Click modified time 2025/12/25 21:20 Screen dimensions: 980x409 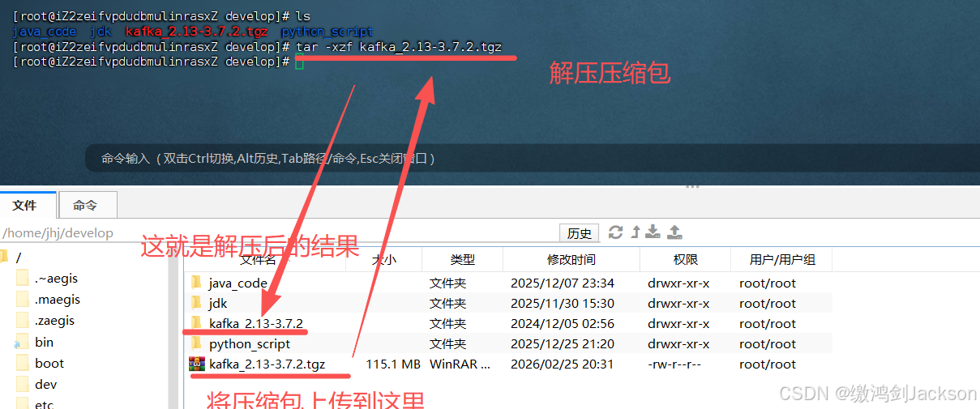pos(563,343)
